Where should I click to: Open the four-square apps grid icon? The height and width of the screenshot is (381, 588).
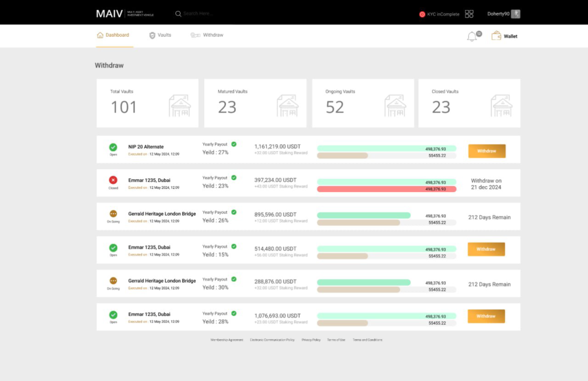click(x=469, y=14)
